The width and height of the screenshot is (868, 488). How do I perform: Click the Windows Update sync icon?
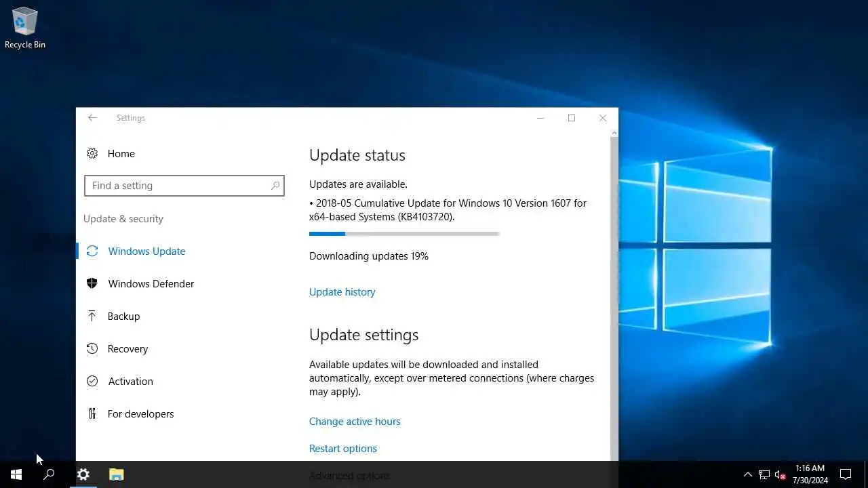pyautogui.click(x=92, y=251)
